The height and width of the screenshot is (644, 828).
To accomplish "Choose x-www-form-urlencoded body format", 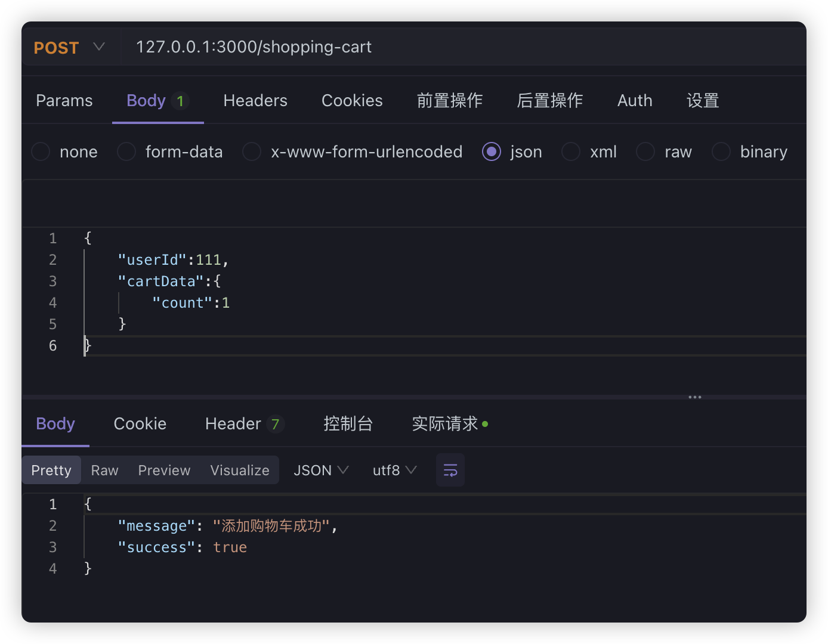I will click(252, 151).
